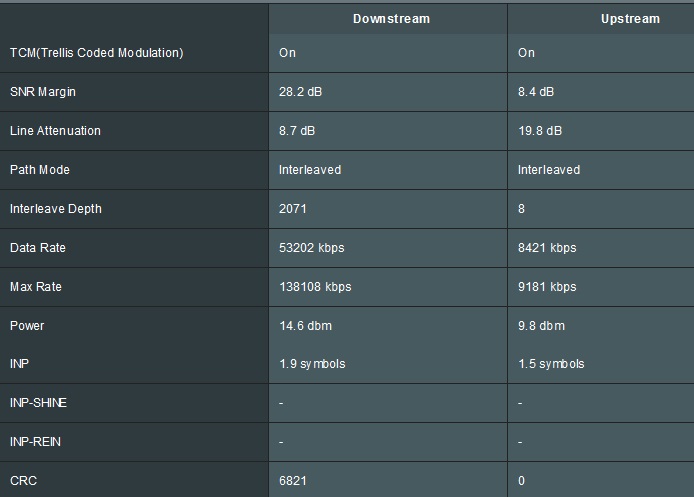Click the downstream power 14.6 dbm

pyautogui.click(x=305, y=325)
